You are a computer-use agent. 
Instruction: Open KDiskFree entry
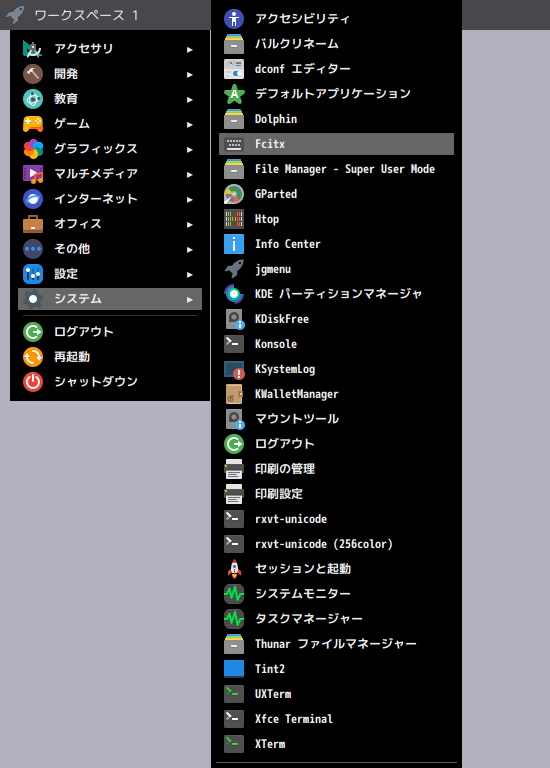[336, 319]
